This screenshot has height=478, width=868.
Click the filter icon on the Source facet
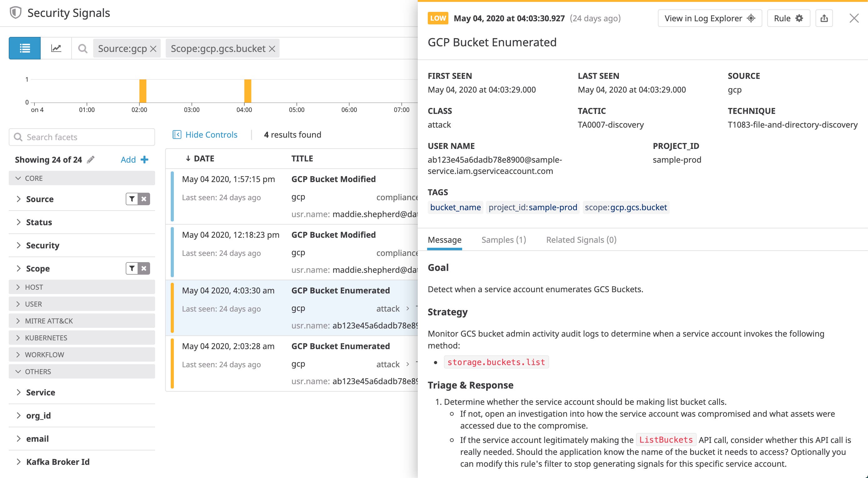(132, 199)
